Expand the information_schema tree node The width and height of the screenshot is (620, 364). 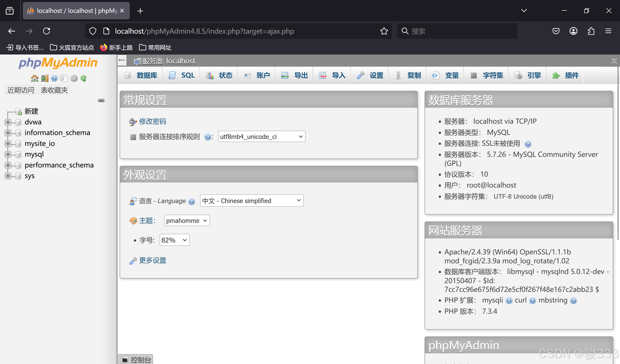click(x=8, y=133)
